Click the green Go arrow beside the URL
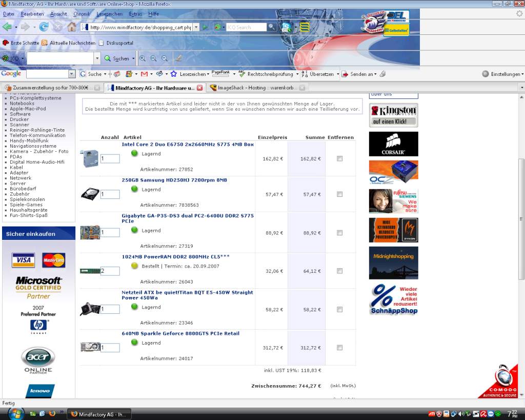This screenshot has width=525, height=420. [x=205, y=27]
